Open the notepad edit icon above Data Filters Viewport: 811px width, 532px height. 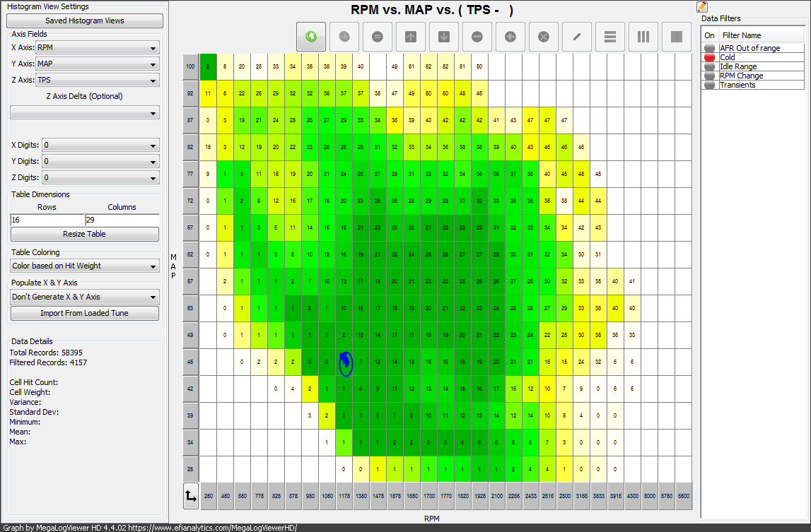[x=702, y=7]
